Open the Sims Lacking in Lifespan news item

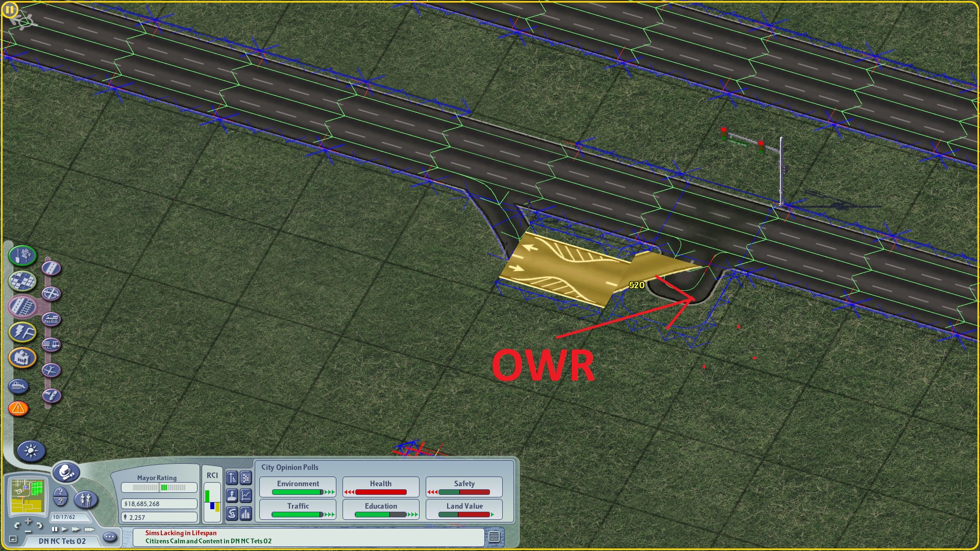[181, 533]
